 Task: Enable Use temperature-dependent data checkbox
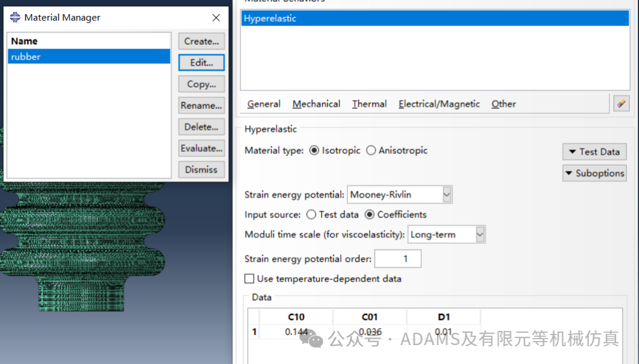pos(249,278)
